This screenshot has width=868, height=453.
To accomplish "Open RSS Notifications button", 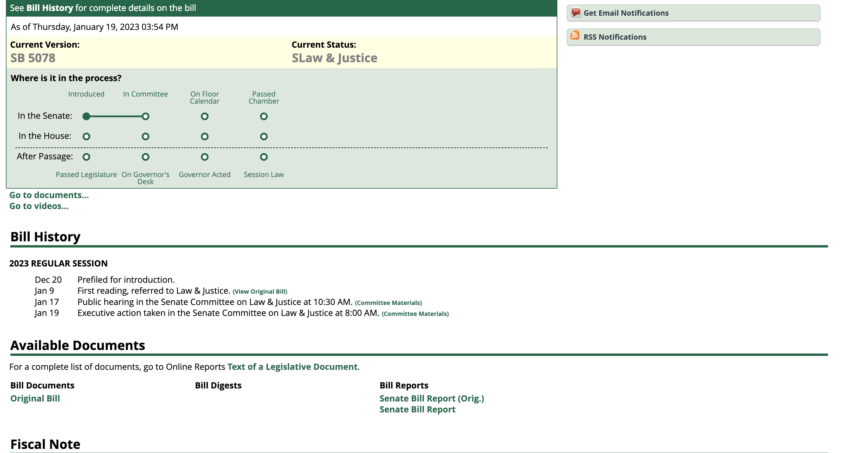I will [x=693, y=37].
